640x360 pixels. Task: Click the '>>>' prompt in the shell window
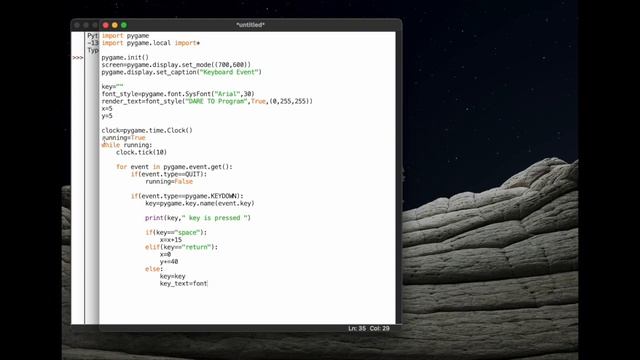pyautogui.click(x=78, y=58)
